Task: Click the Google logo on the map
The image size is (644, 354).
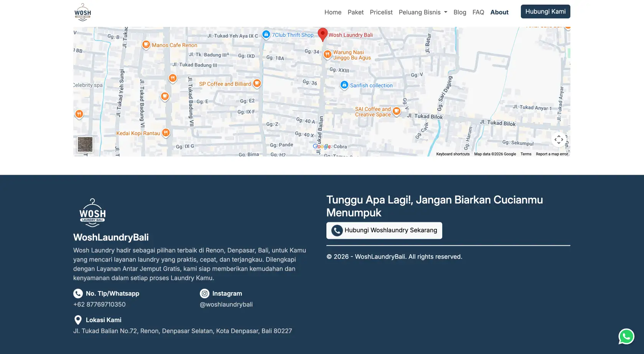Action: (321, 146)
